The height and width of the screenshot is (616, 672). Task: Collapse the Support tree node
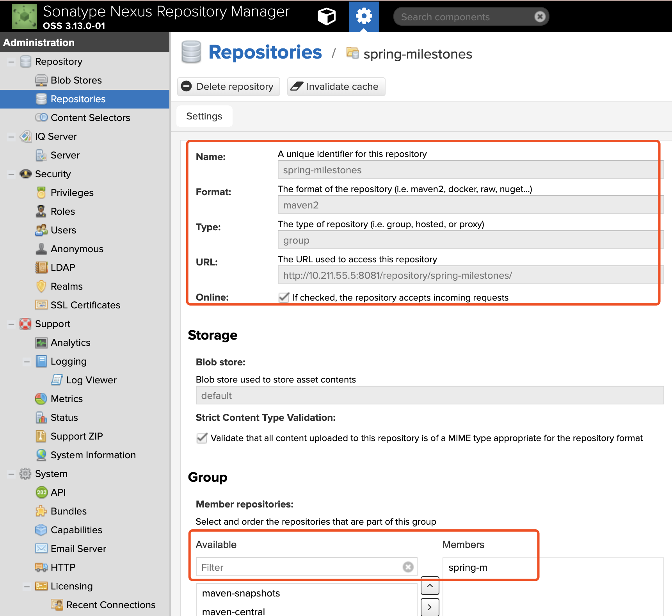pos(11,324)
